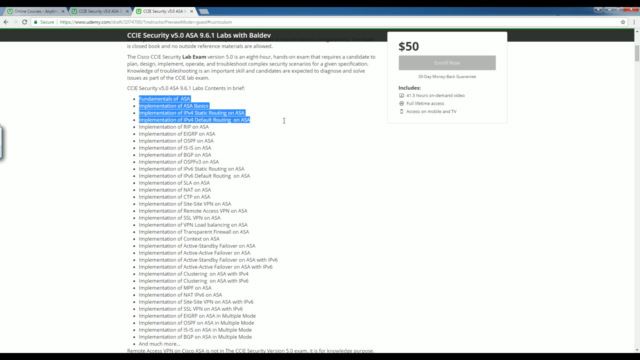
Task: Click Implementation of IS-IS on ASA line
Action: (175, 148)
